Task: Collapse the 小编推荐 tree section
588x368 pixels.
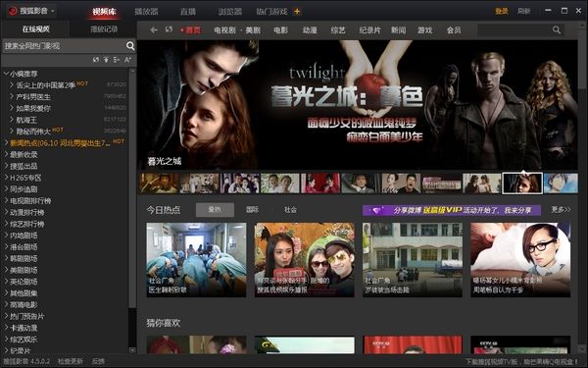Action: (6, 74)
